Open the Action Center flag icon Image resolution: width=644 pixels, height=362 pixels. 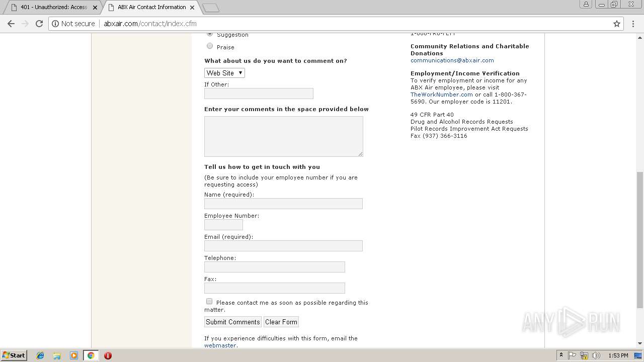(572, 355)
